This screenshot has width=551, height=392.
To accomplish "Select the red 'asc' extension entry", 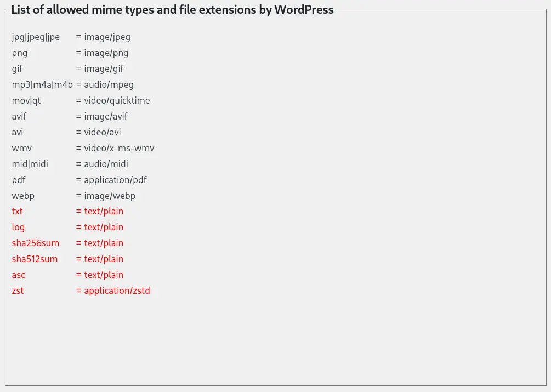I will pos(18,275).
